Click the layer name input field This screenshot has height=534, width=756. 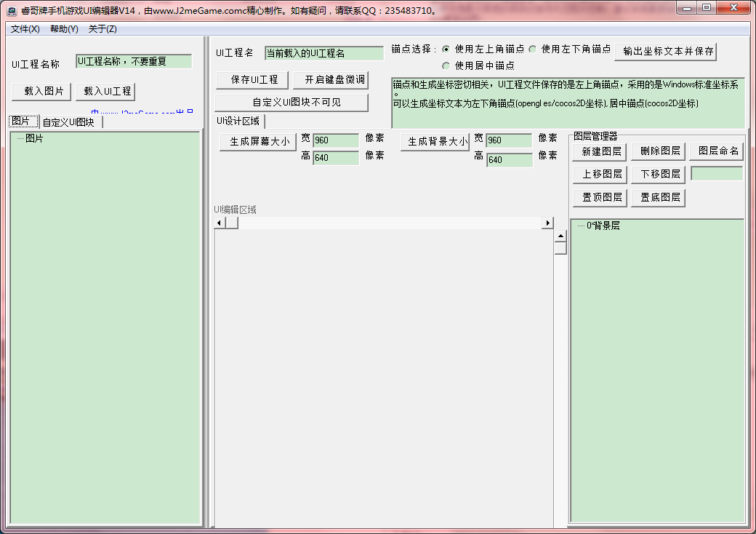[x=717, y=174]
